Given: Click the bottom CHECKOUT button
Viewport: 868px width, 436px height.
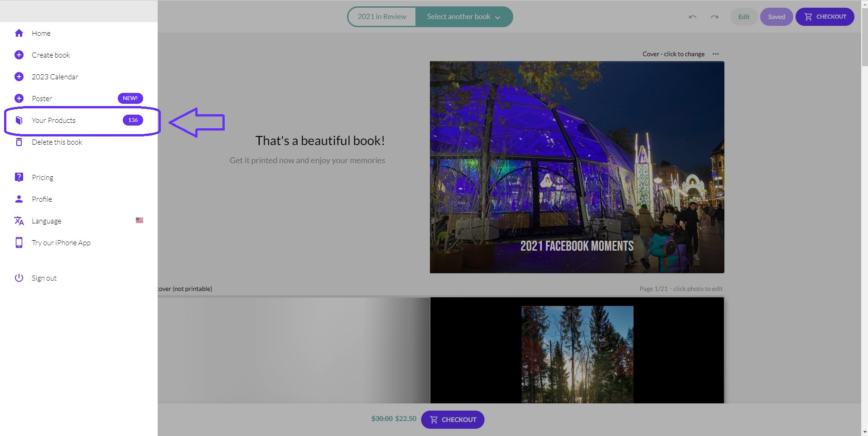Looking at the screenshot, I should click(453, 419).
